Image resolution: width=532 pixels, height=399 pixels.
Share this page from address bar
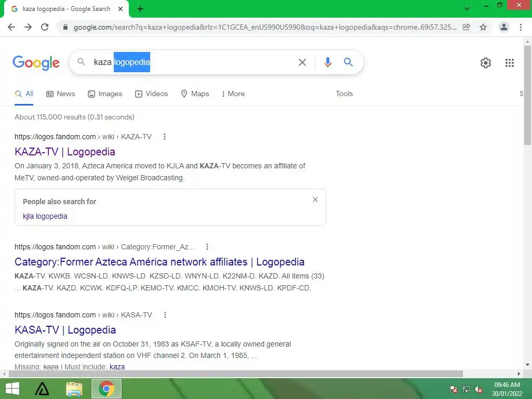[x=467, y=27]
